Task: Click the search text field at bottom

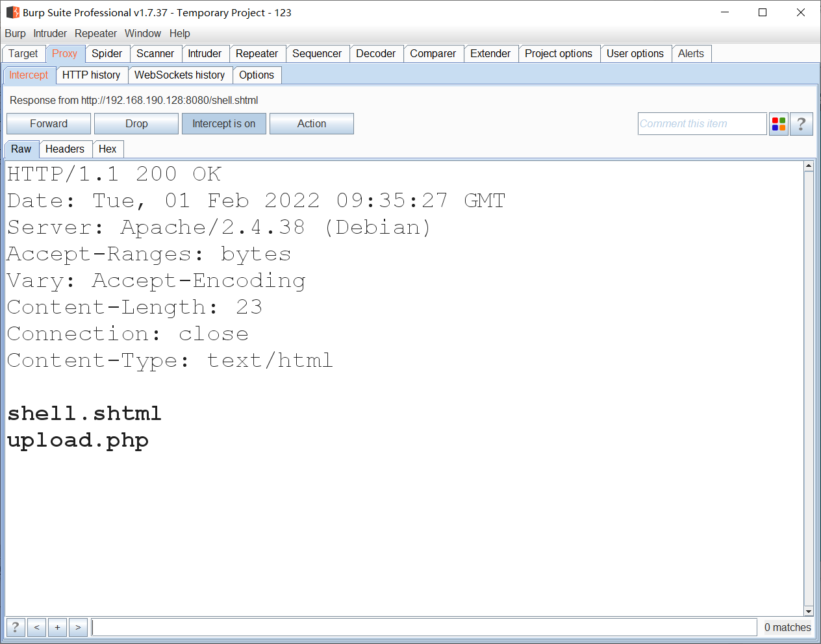Action: click(x=424, y=627)
